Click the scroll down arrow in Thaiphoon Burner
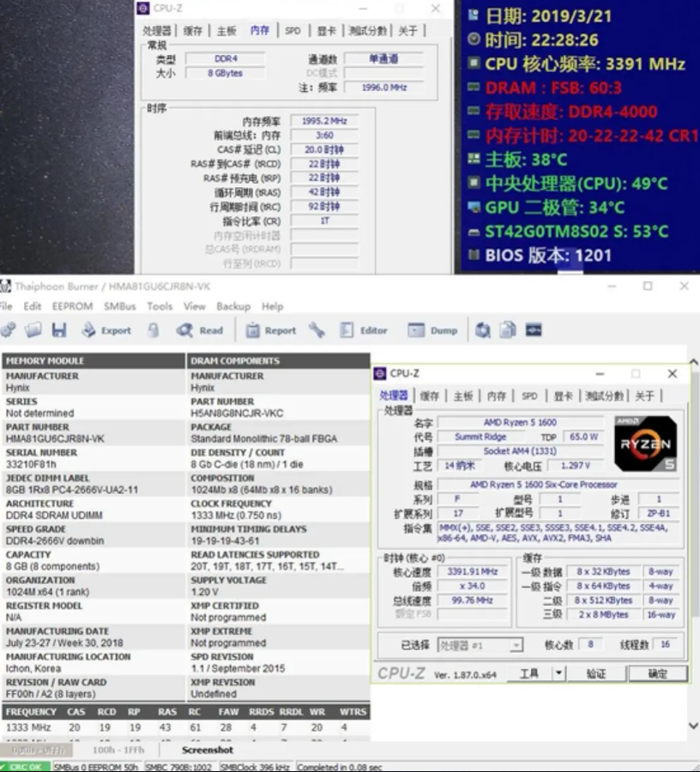 [694, 726]
